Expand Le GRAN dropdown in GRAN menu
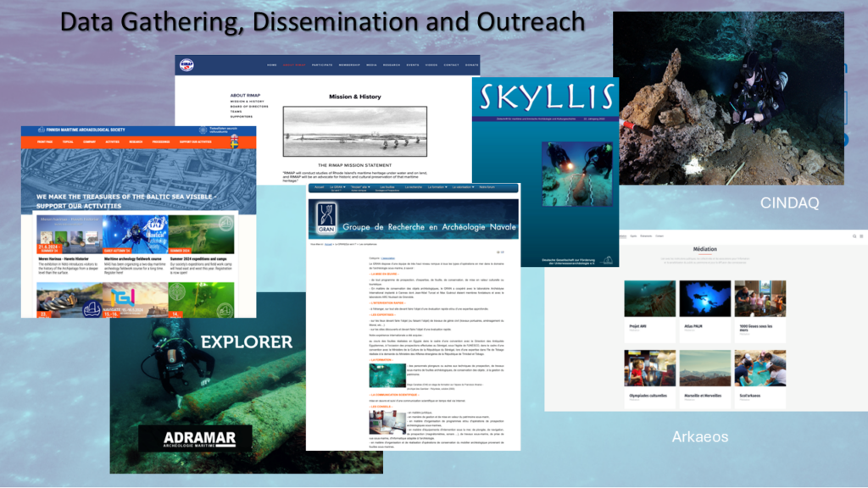This screenshot has height=488, width=868. (337, 187)
